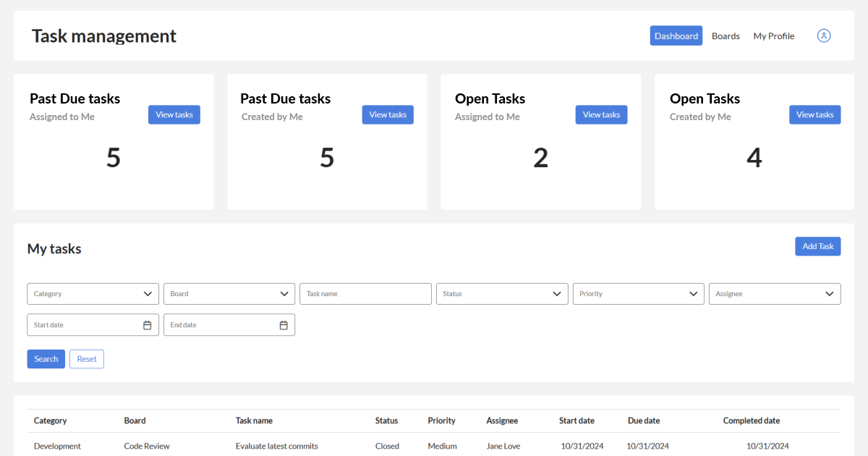This screenshot has height=456, width=868.
Task: Expand the Assignee dropdown
Action: pyautogui.click(x=775, y=293)
